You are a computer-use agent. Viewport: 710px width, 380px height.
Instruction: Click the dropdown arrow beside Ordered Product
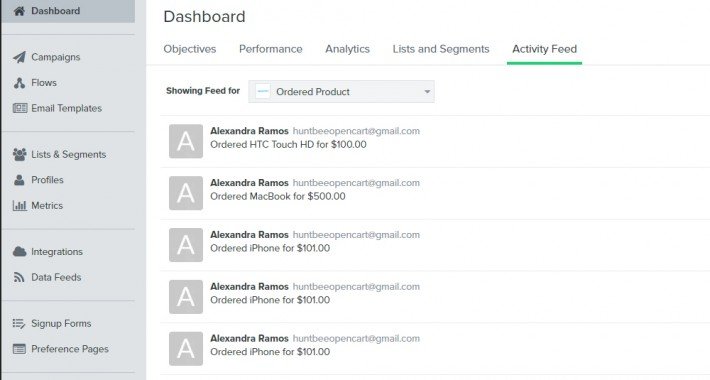tap(427, 92)
